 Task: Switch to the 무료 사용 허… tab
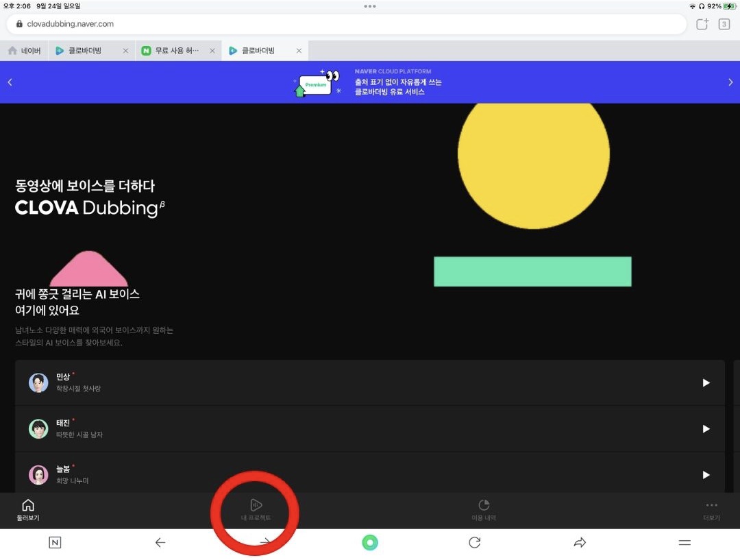click(x=177, y=51)
